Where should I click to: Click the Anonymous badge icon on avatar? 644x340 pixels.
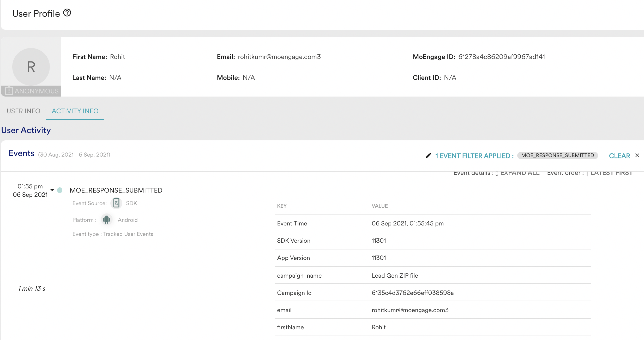tap(9, 91)
